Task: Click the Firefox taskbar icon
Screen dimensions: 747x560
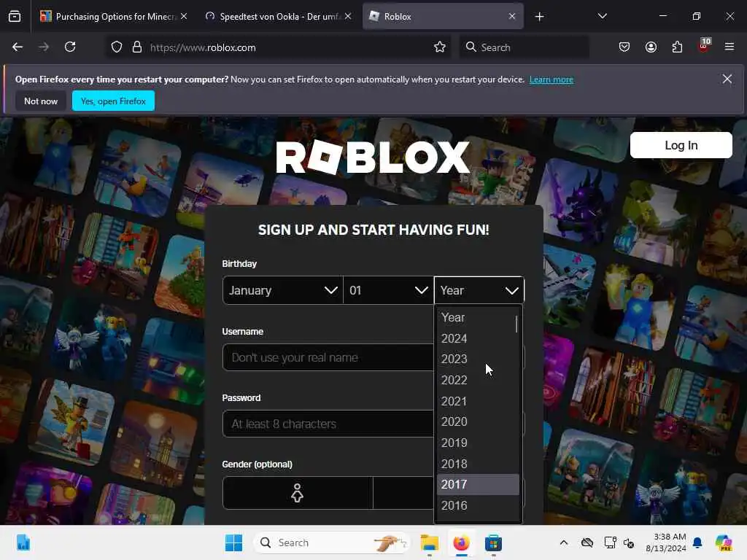Action: (x=461, y=542)
